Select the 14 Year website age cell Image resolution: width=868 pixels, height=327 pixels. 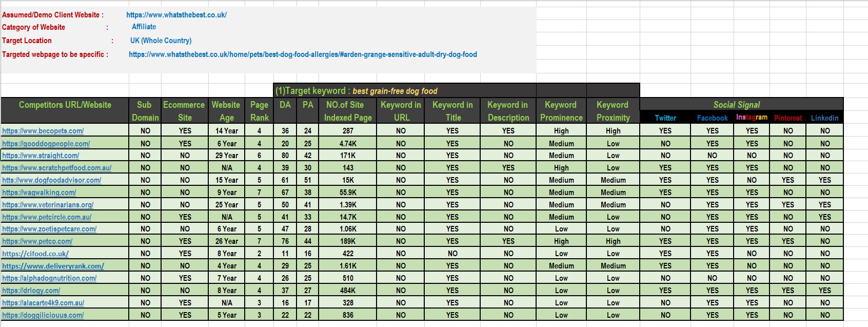click(x=226, y=131)
